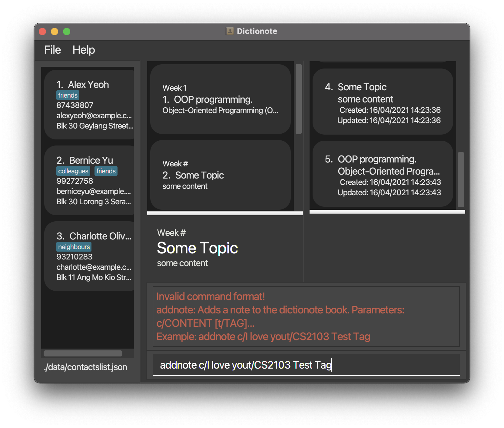Viewport: 504px width, 428px height.
Task: Click the berniceyu@example.... email
Action: [94, 191]
